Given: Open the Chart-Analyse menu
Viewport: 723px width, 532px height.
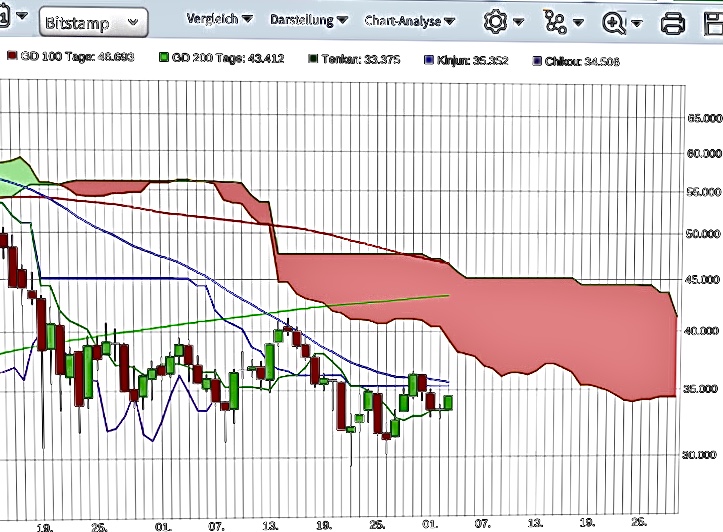Looking at the screenshot, I should 413,20.
